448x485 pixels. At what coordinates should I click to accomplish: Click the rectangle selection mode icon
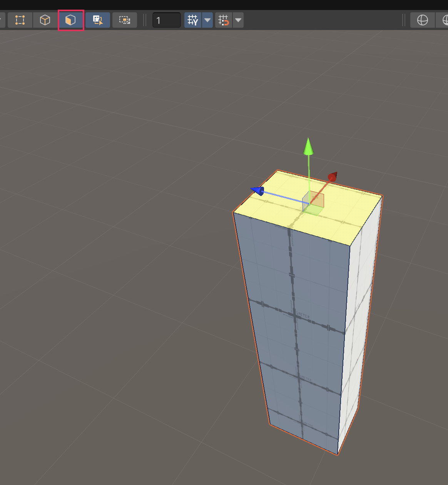pyautogui.click(x=125, y=20)
